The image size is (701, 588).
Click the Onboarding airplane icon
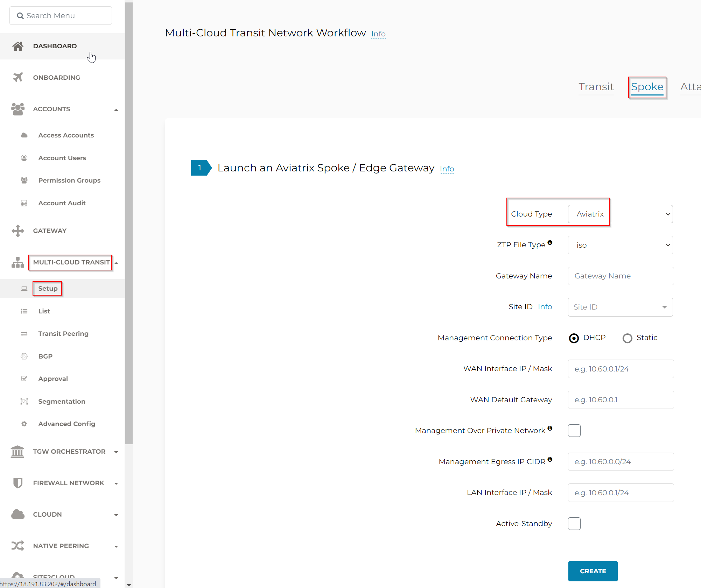coord(18,77)
